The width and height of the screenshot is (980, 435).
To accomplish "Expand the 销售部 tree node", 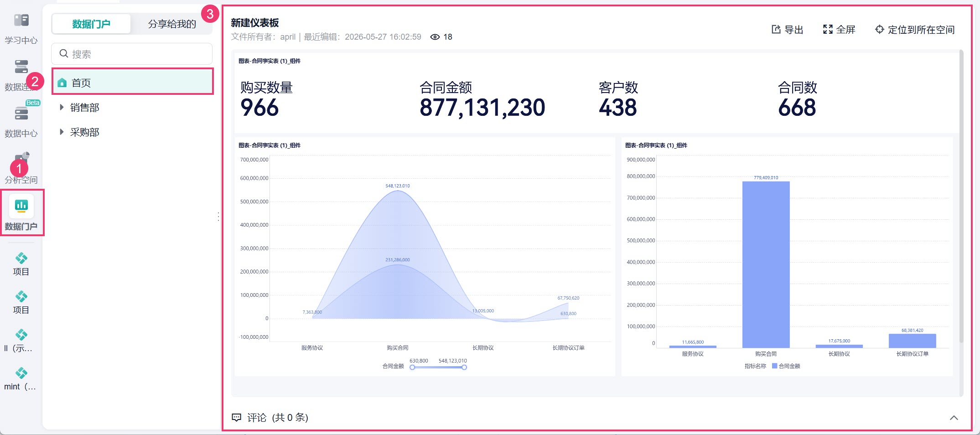I will pos(62,108).
